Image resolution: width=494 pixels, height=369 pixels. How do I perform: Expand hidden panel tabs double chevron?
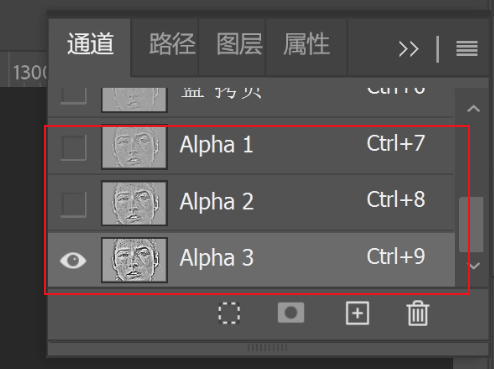click(408, 49)
